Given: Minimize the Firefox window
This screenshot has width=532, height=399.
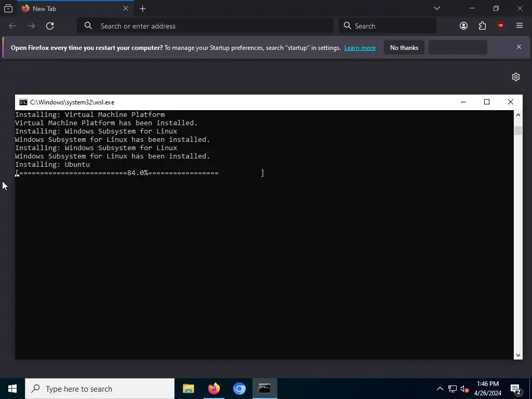Looking at the screenshot, I should pos(472,8).
